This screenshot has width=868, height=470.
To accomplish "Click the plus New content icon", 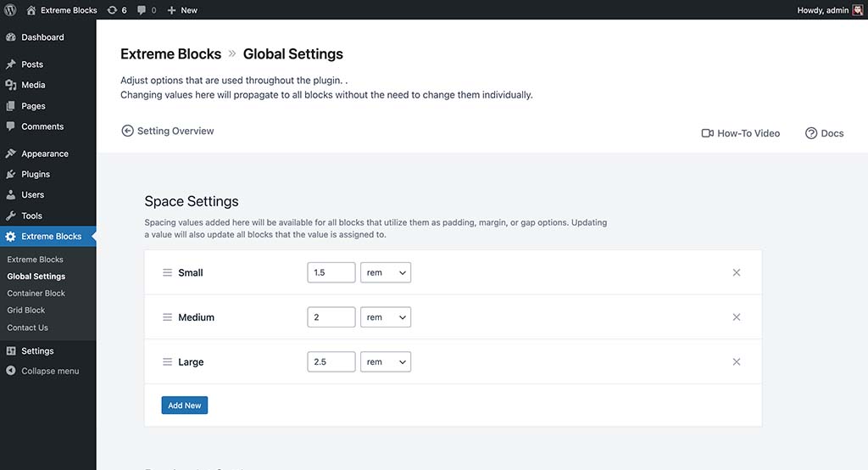I will click(171, 10).
